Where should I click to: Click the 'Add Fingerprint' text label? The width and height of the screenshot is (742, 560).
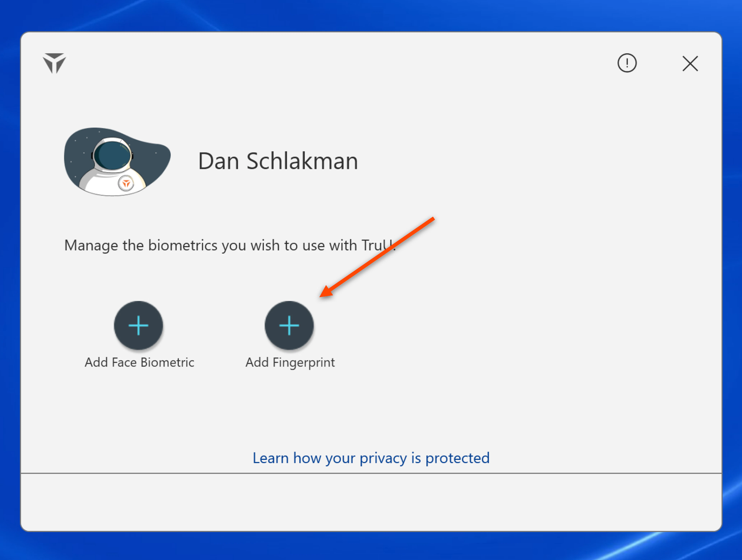pos(290,362)
